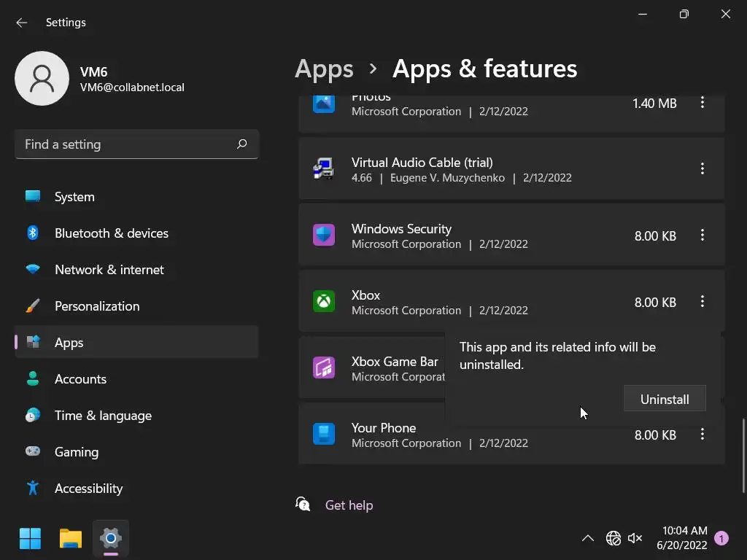Open more options for Virtual Audio Cable
This screenshot has width=747, height=560.
point(703,169)
